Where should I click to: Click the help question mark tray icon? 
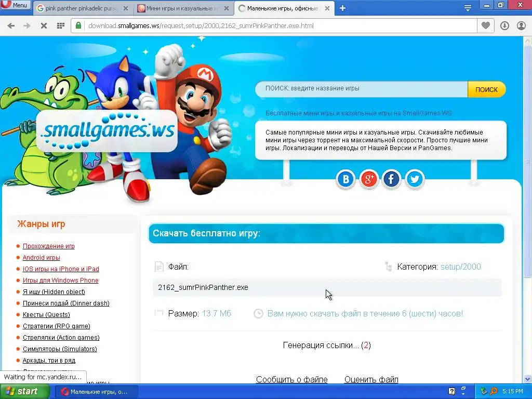tap(451, 391)
